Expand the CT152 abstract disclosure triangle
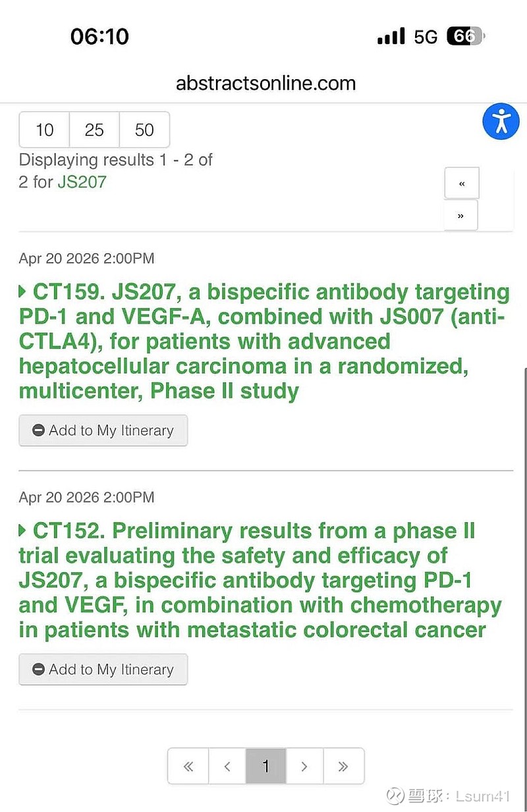 tap(23, 530)
